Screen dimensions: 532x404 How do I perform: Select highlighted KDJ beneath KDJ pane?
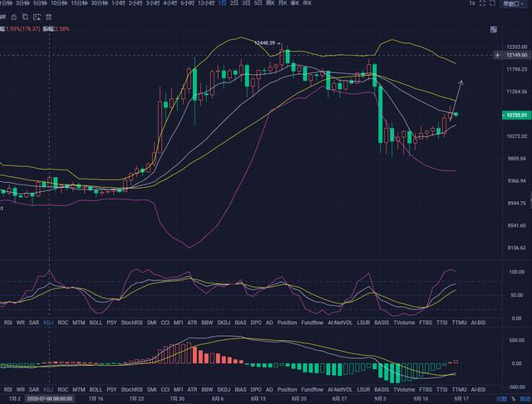click(x=48, y=323)
